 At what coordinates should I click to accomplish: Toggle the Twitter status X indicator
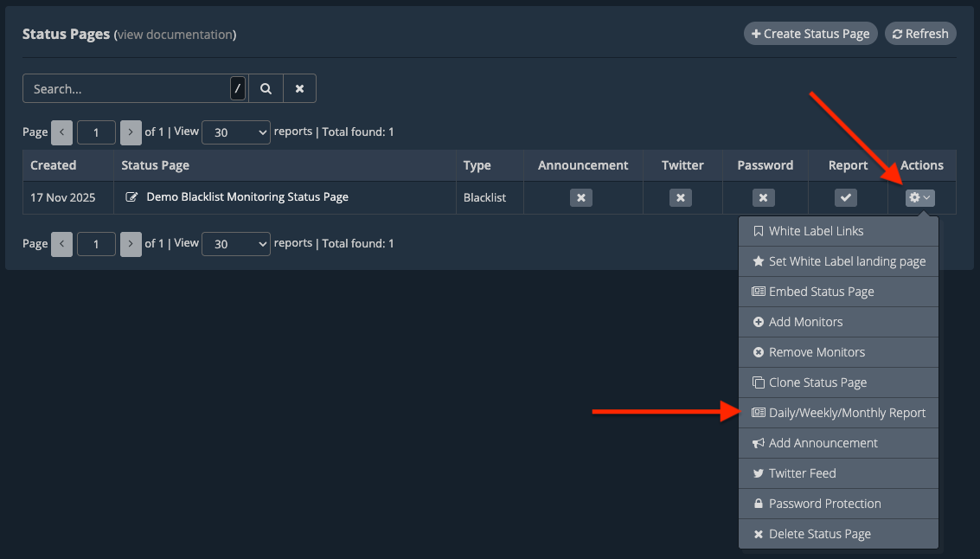pos(681,198)
